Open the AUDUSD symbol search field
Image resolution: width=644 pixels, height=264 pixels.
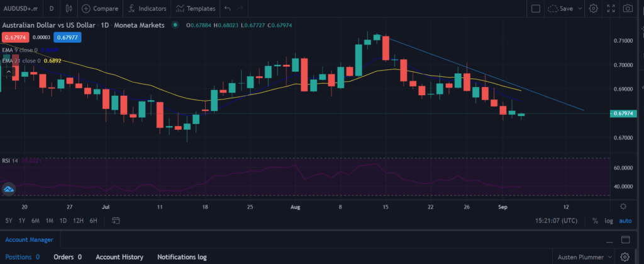[x=21, y=8]
